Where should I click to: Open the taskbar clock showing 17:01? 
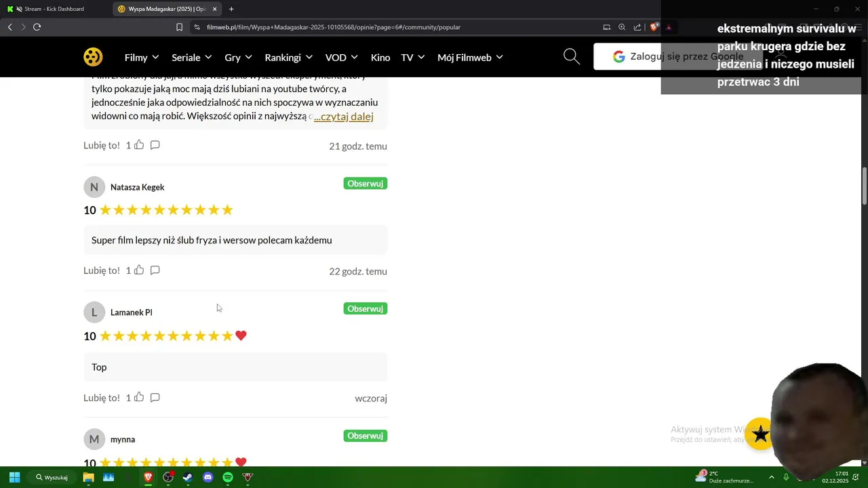point(835,477)
